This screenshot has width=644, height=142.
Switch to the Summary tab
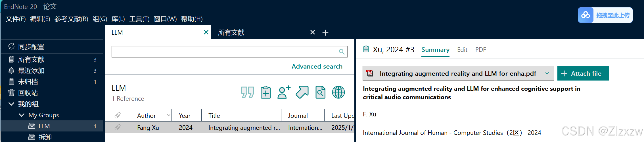435,50
